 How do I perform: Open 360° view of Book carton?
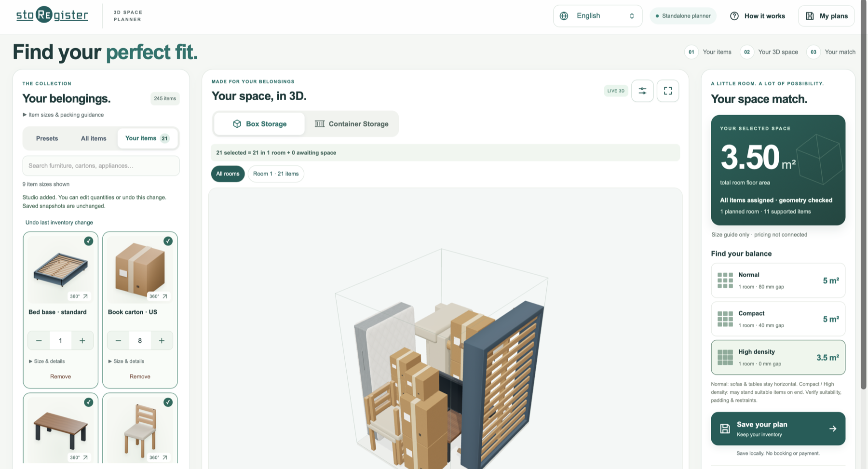pos(158,296)
